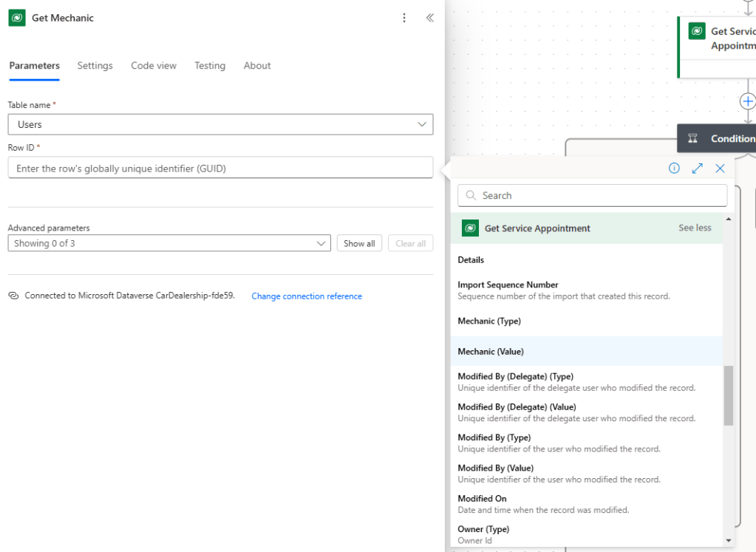
Task: Collapse Get Service Appointment with See less
Action: tap(695, 228)
